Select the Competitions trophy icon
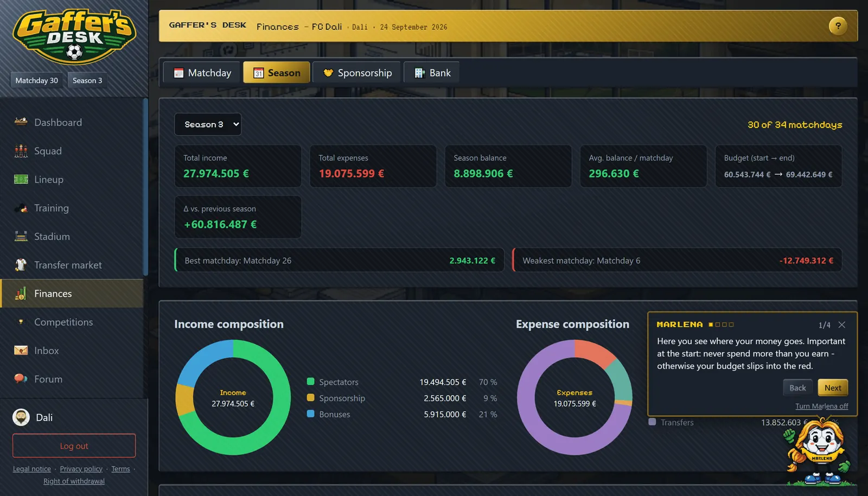The width and height of the screenshot is (868, 496). pyautogui.click(x=21, y=322)
